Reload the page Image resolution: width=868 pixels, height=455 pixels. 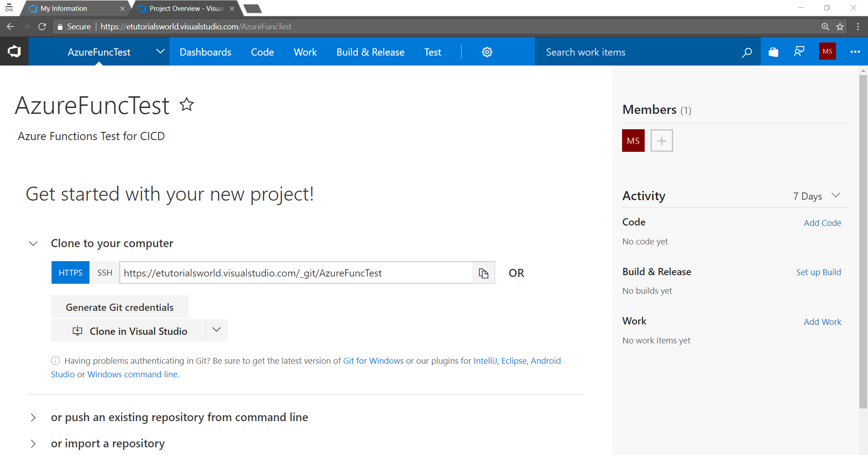pyautogui.click(x=42, y=27)
